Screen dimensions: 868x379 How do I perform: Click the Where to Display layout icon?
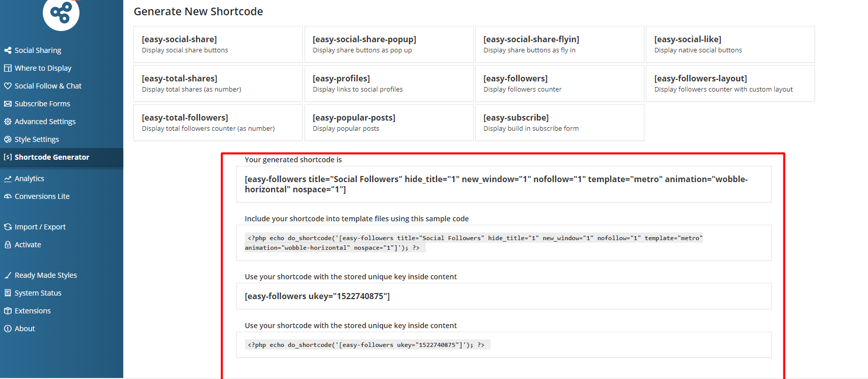click(8, 68)
